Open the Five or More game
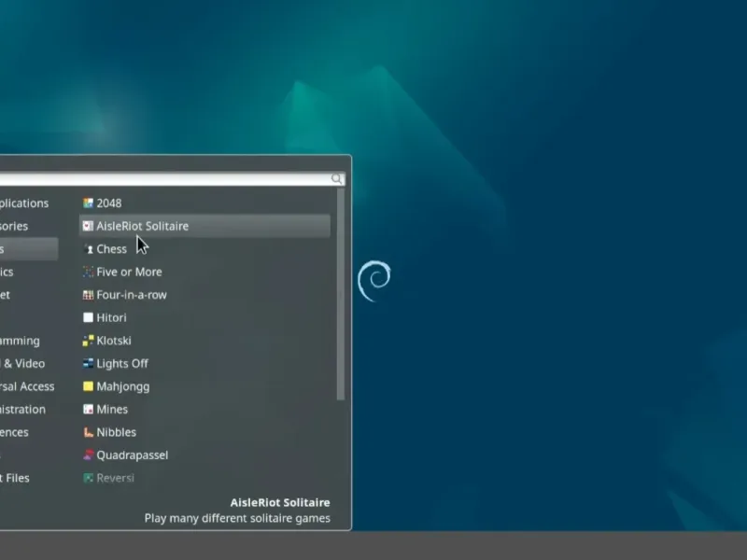 pyautogui.click(x=204, y=272)
